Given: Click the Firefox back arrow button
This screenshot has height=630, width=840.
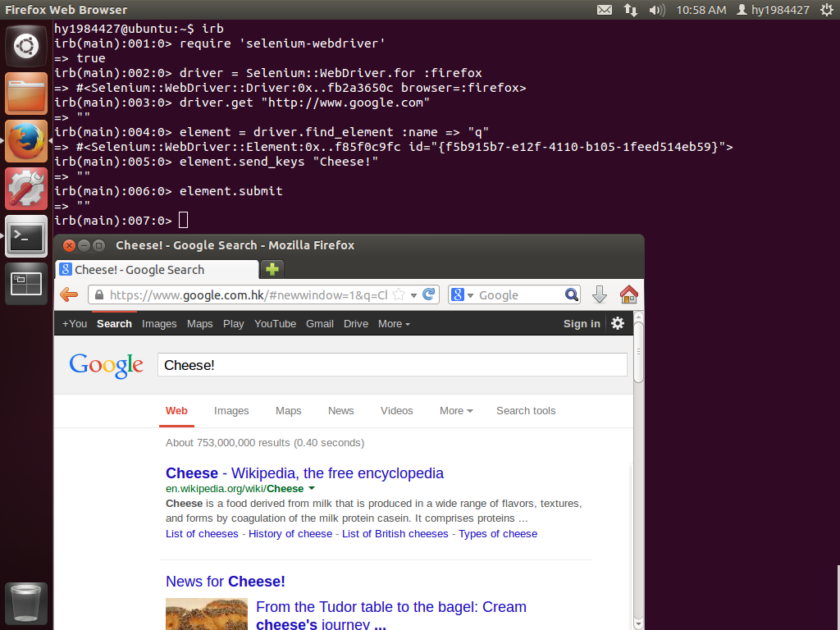Looking at the screenshot, I should point(69,294).
